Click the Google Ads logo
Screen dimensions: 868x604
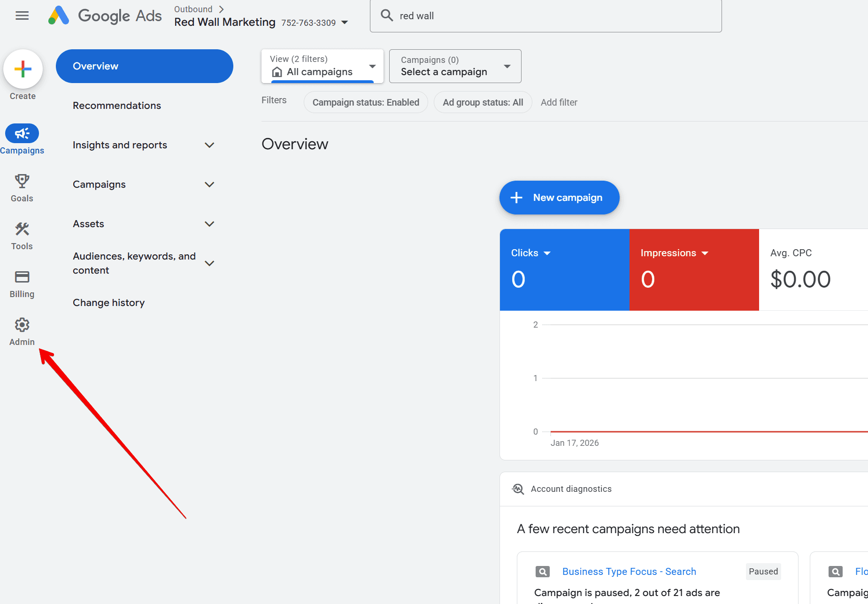click(x=105, y=15)
